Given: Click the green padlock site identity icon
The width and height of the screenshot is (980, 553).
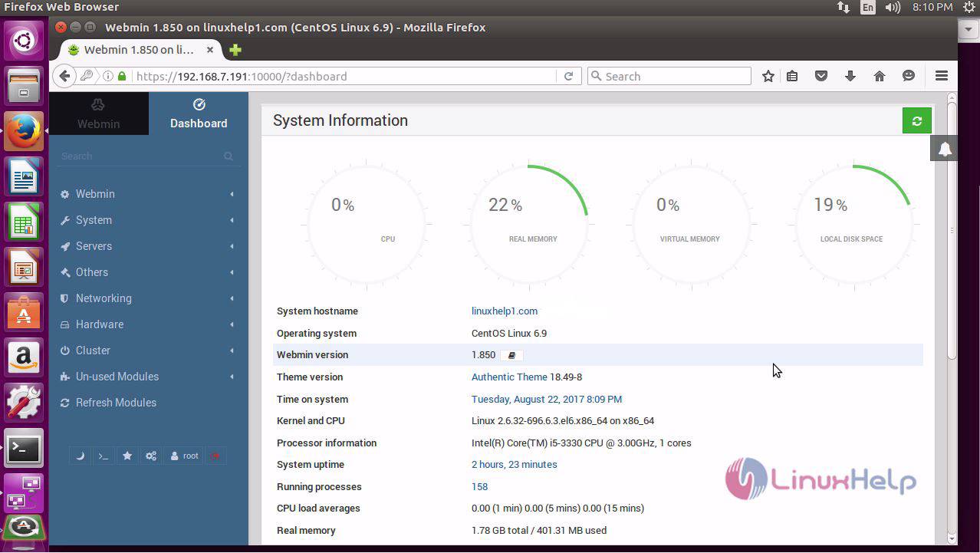Looking at the screenshot, I should coord(122,76).
